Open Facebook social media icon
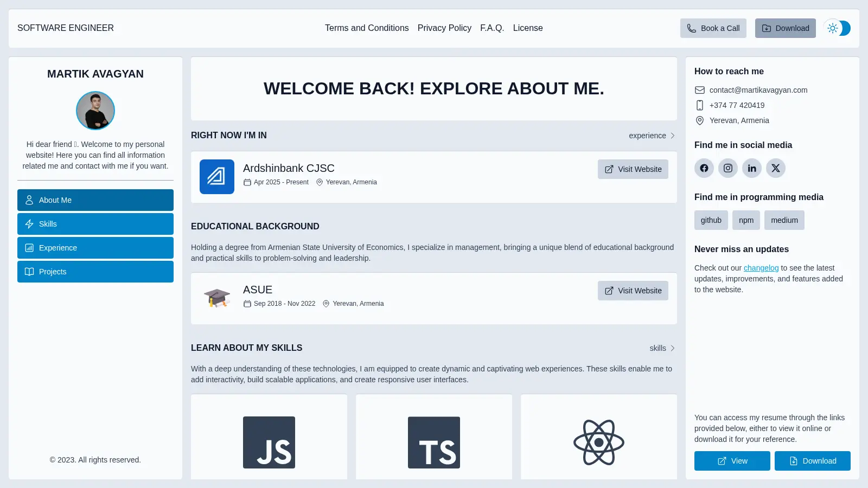The image size is (868, 488). point(704,168)
